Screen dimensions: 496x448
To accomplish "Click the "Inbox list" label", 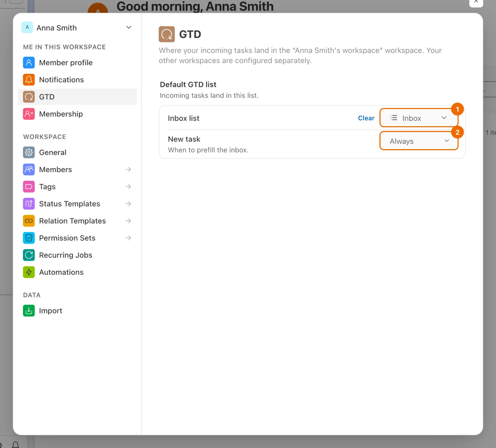I will click(184, 118).
